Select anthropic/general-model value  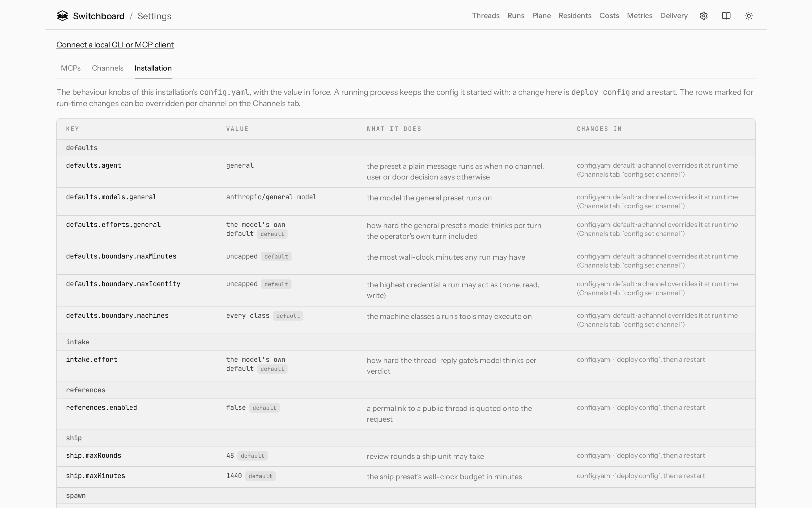[272, 197]
